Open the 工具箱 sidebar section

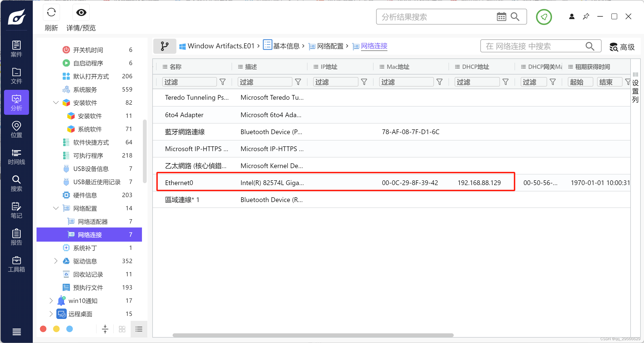coord(17,264)
